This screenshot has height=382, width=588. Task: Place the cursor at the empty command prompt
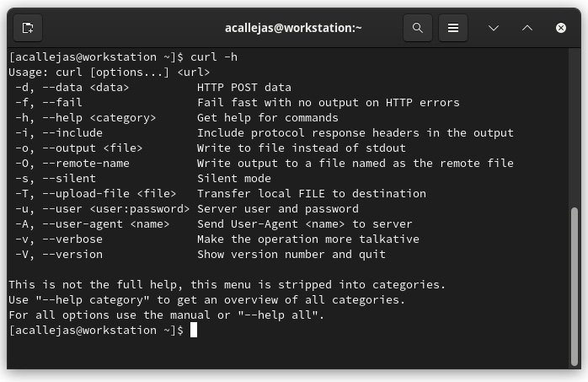(194, 331)
